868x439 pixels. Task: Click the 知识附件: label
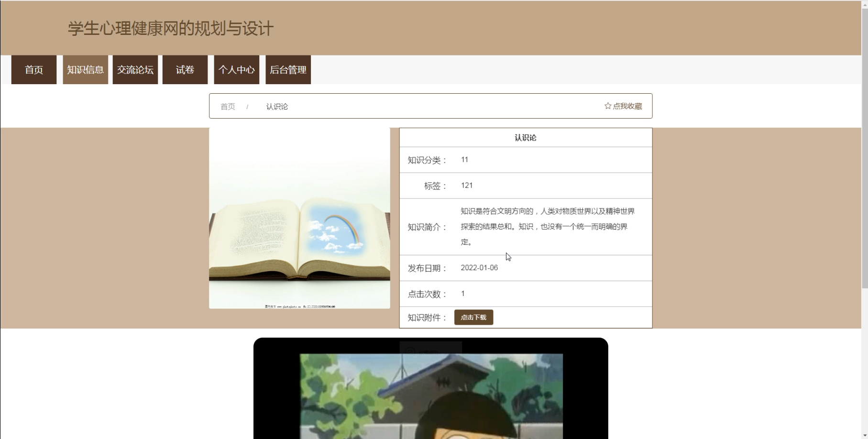pyautogui.click(x=427, y=318)
